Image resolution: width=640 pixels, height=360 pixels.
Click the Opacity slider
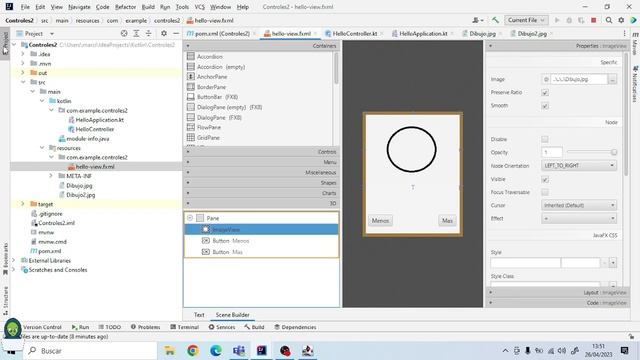(x=591, y=152)
